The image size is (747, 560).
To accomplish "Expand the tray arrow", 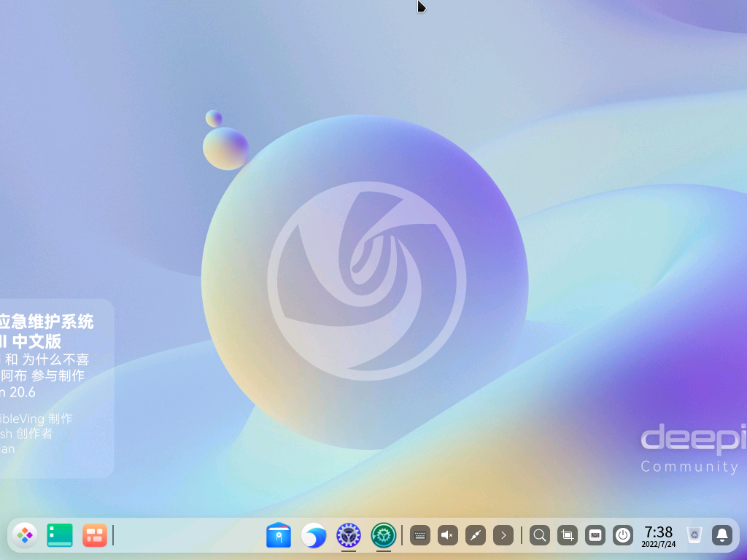I will [x=503, y=535].
